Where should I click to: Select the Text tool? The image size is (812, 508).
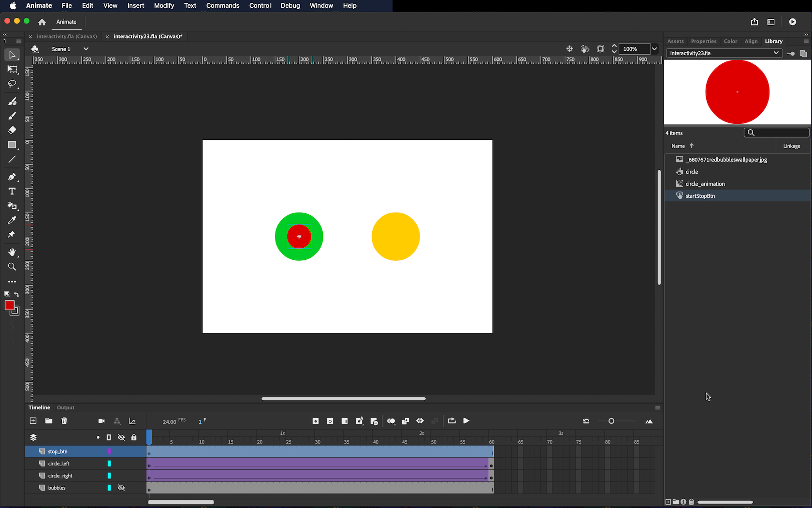tap(12, 192)
